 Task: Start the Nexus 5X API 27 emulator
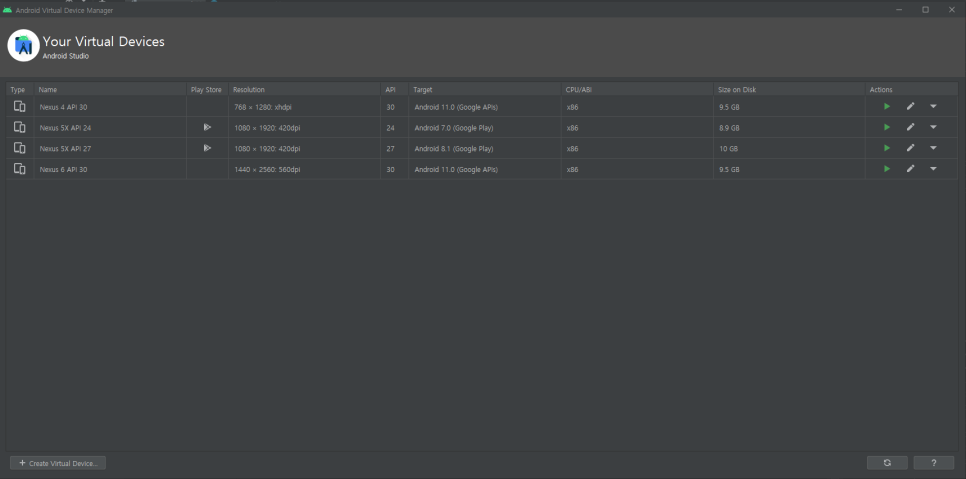[887, 148]
